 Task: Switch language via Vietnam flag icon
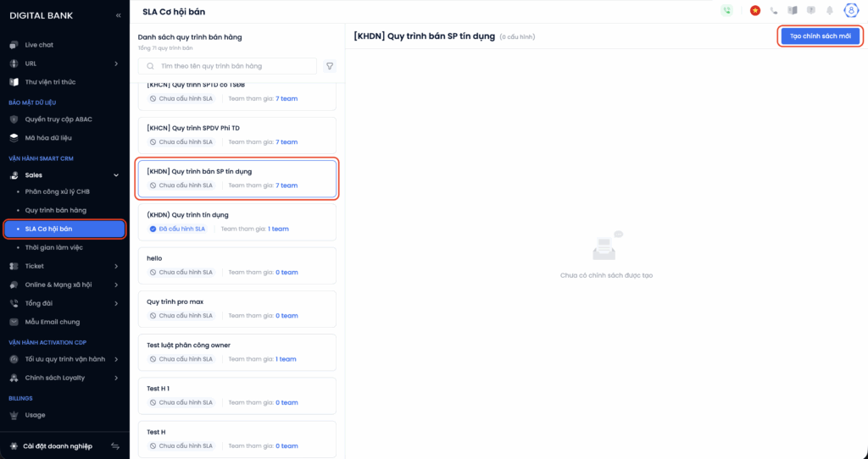754,11
